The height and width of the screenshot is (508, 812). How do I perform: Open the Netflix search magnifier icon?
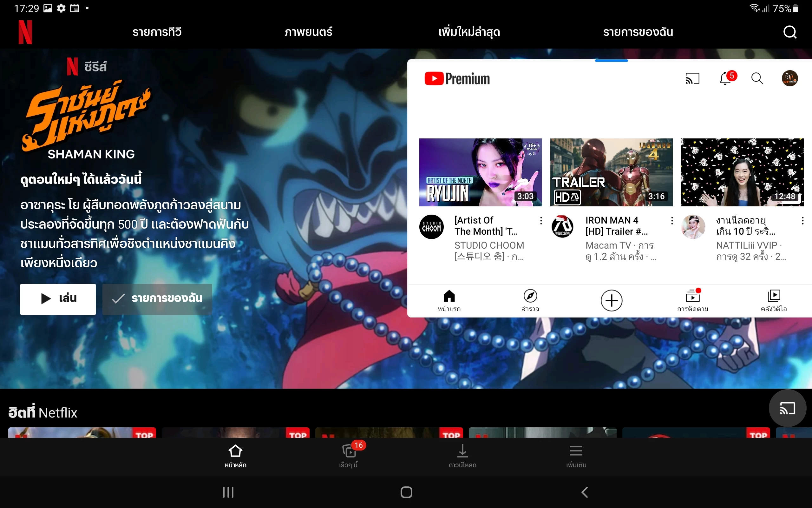pyautogui.click(x=790, y=32)
